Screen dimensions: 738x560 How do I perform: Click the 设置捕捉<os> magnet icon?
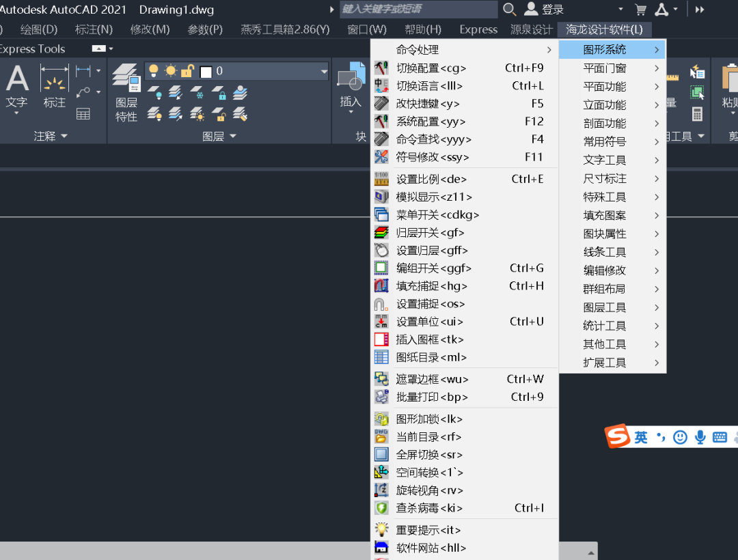tap(381, 304)
